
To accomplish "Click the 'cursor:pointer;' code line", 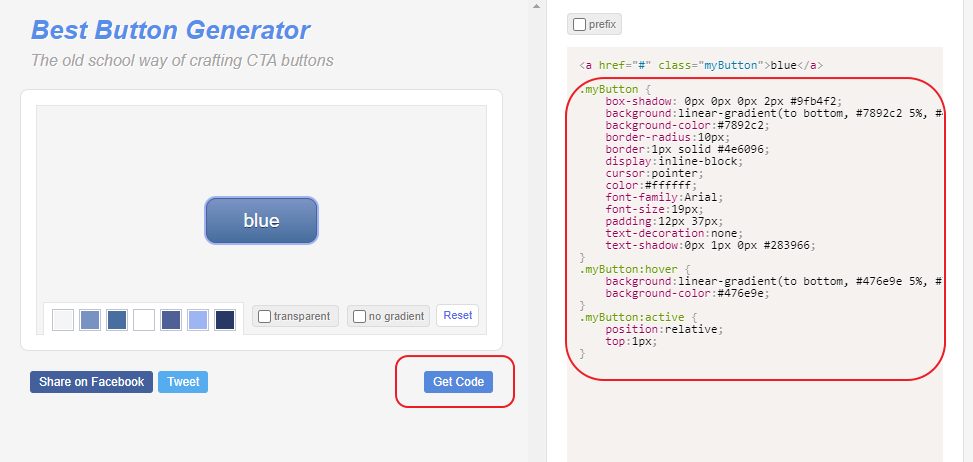I will click(x=655, y=174).
